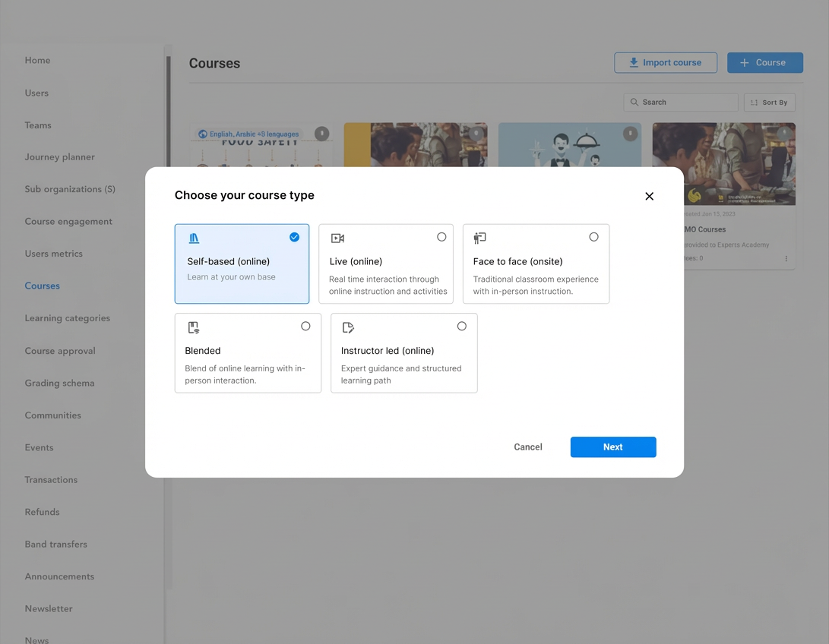This screenshot has width=829, height=644.
Task: Open Teams in the sidebar
Action: pyautogui.click(x=38, y=125)
